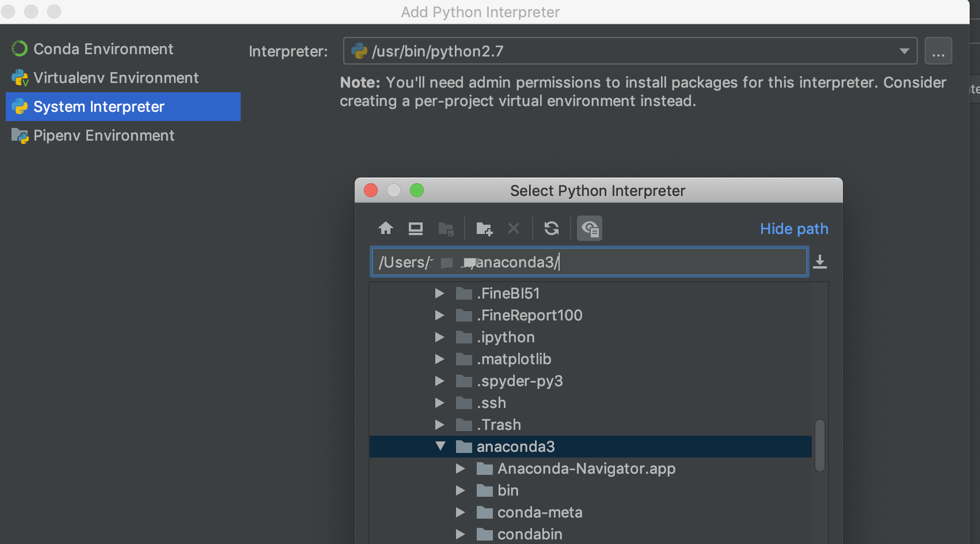The width and height of the screenshot is (980, 544).
Task: Expand the .spyder-py3 folder
Action: (x=439, y=381)
